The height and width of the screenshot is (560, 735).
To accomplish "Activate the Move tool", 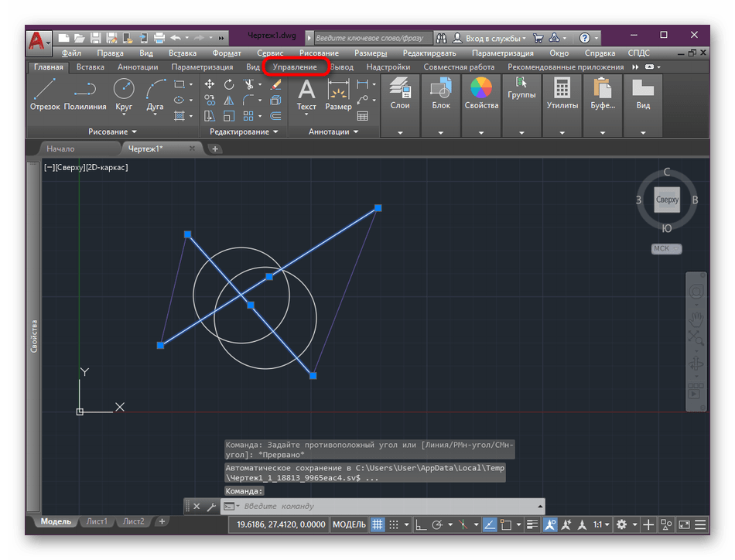I will tap(210, 84).
